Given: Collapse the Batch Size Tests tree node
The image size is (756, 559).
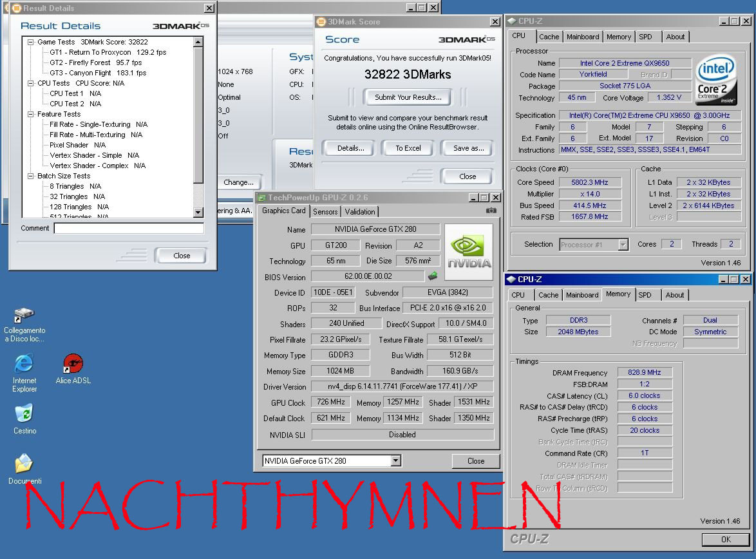Looking at the screenshot, I should pos(31,176).
